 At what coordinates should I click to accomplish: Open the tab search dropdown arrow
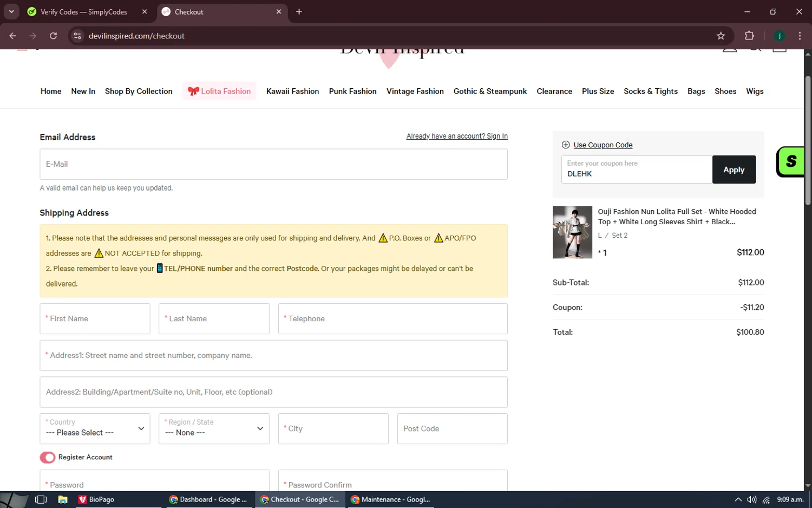coord(11,11)
